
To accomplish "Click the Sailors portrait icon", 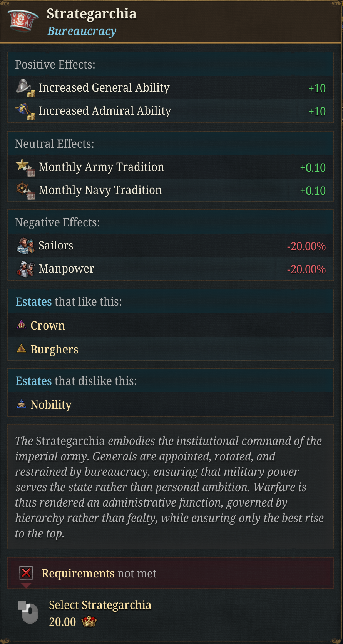I will tap(25, 246).
